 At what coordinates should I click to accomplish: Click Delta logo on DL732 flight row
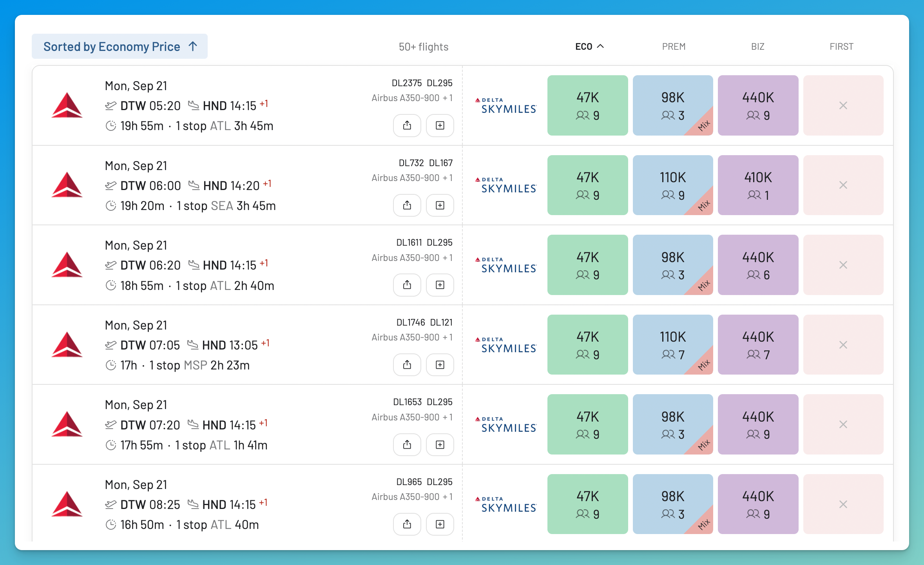pyautogui.click(x=67, y=185)
